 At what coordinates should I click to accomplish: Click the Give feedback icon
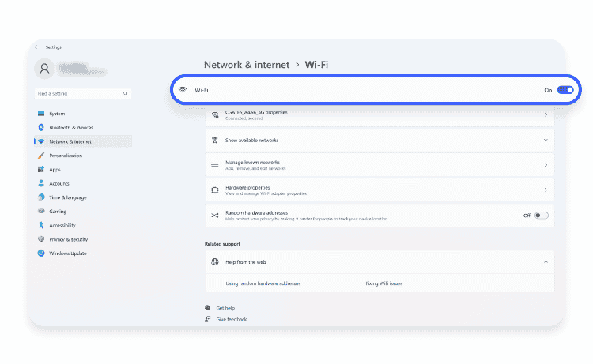click(x=208, y=319)
